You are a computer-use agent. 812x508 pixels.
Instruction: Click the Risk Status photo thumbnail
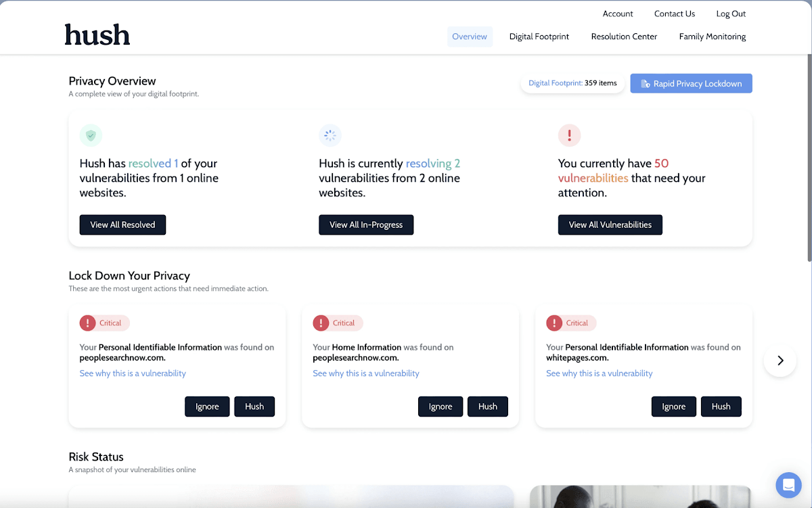(640, 497)
